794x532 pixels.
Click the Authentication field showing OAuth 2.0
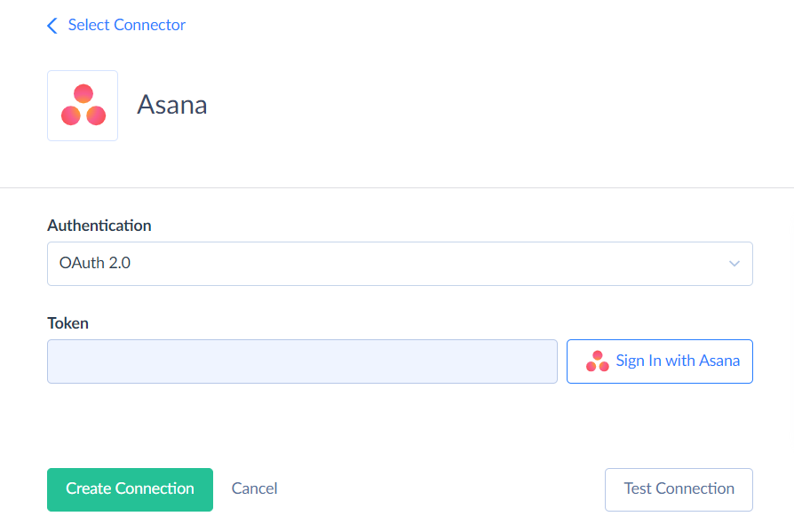click(400, 263)
